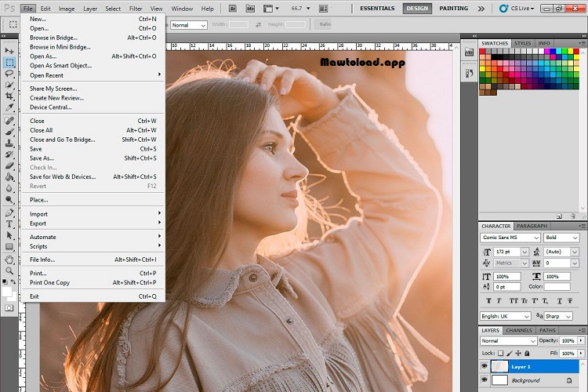Open the CS Live menu button

pyautogui.click(x=517, y=9)
